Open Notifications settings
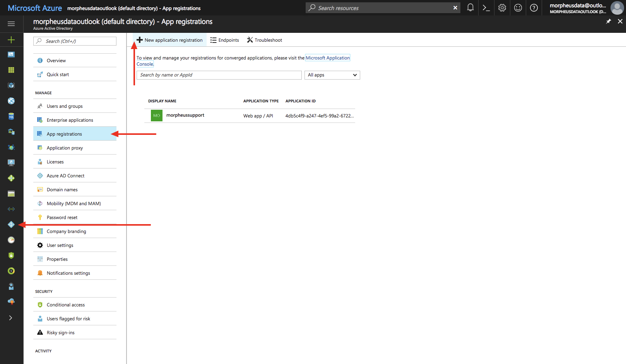This screenshot has height=364, width=626. pos(75,273)
